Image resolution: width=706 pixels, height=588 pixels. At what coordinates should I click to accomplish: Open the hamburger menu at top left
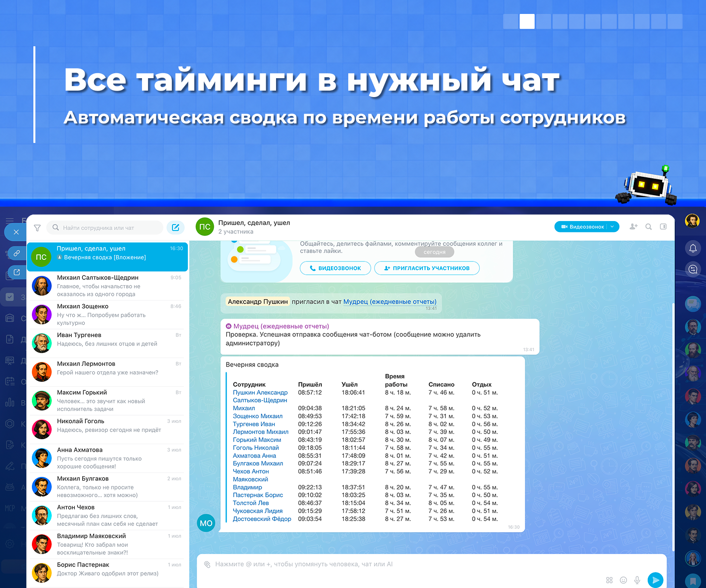click(10, 220)
